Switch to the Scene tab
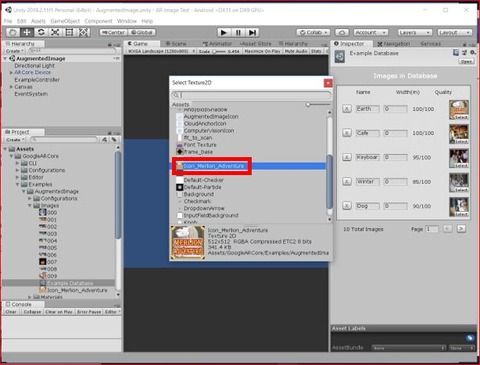This screenshot has height=365, width=480. [176, 44]
